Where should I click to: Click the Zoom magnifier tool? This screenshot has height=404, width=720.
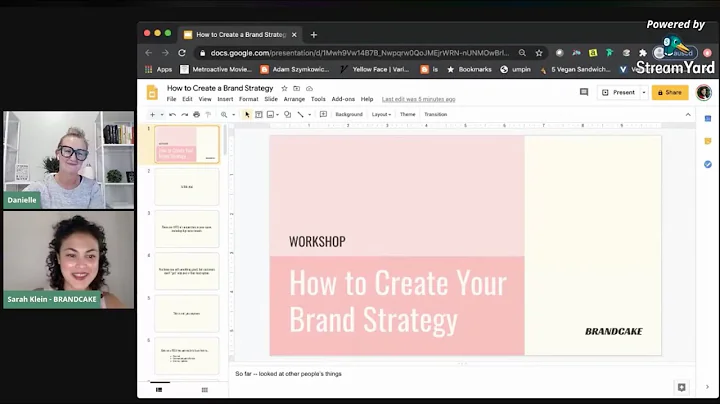tap(224, 114)
